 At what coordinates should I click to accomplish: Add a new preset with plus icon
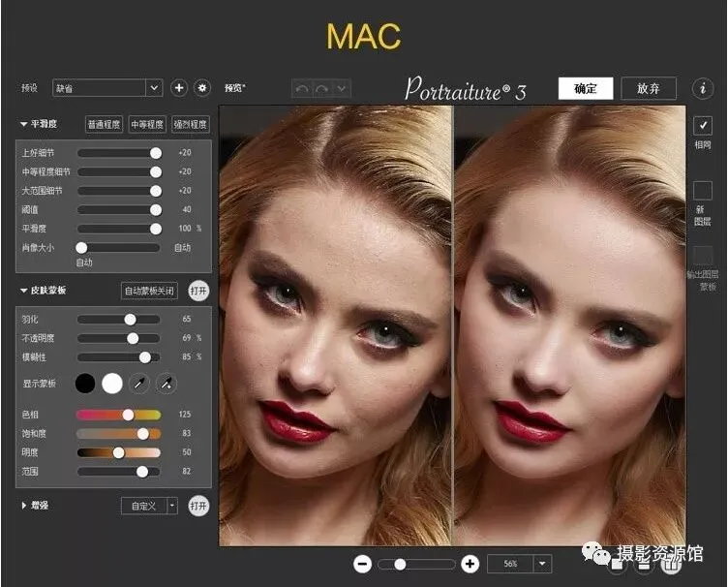179,88
